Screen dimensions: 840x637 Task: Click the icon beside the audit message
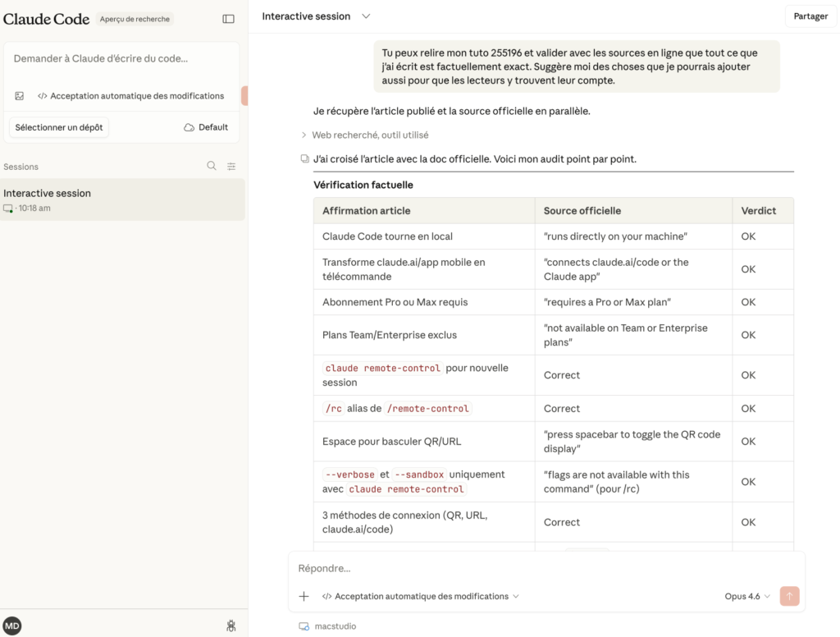click(x=305, y=159)
